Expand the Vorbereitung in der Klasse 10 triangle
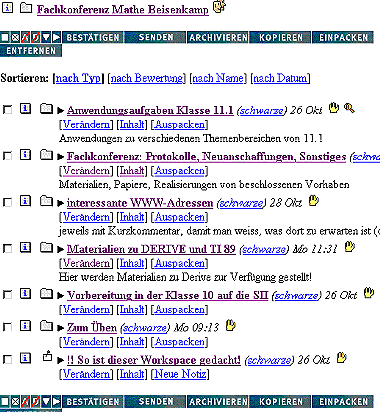The width and height of the screenshot is (380, 412). coord(60,296)
